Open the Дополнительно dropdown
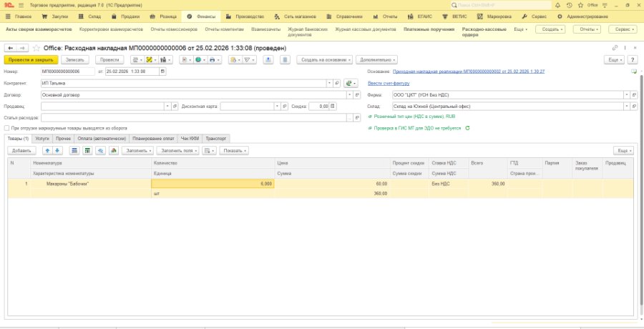This screenshot has width=644, height=329. click(x=376, y=60)
